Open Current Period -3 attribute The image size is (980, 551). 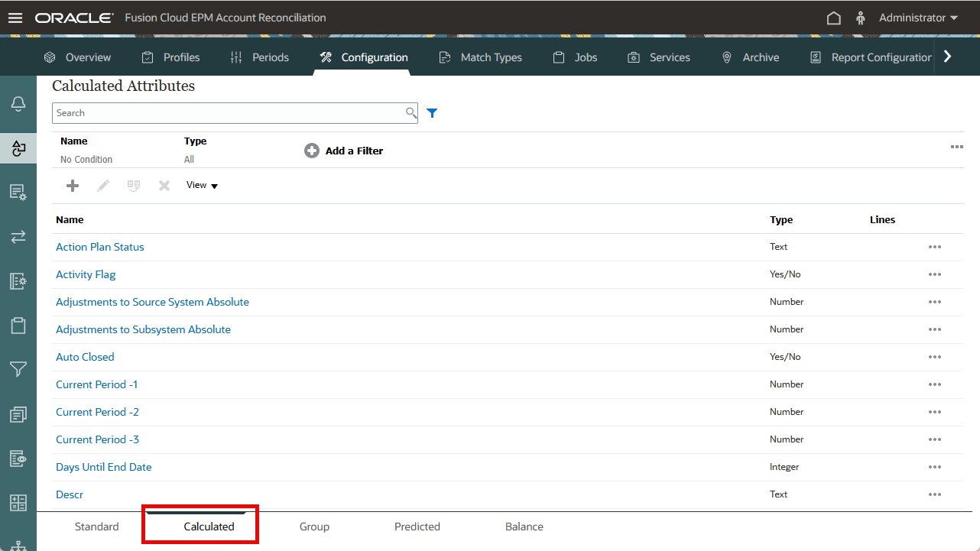[x=97, y=439]
